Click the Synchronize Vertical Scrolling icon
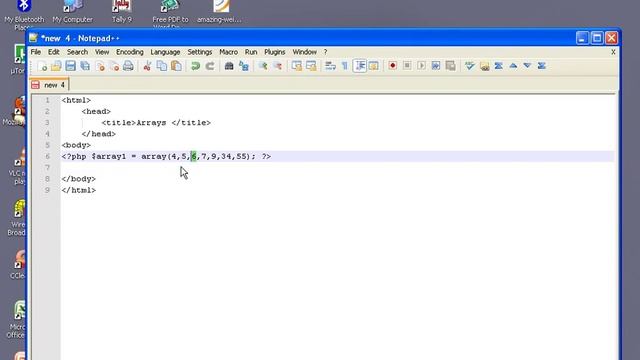Screen dimensions: 640x360 (297, 66)
